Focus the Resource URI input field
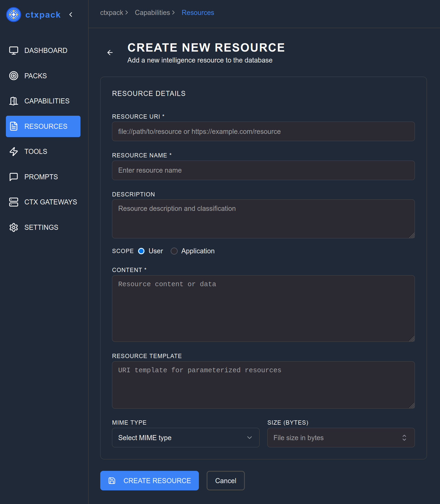Screen dimensions: 440x504 point(263,131)
